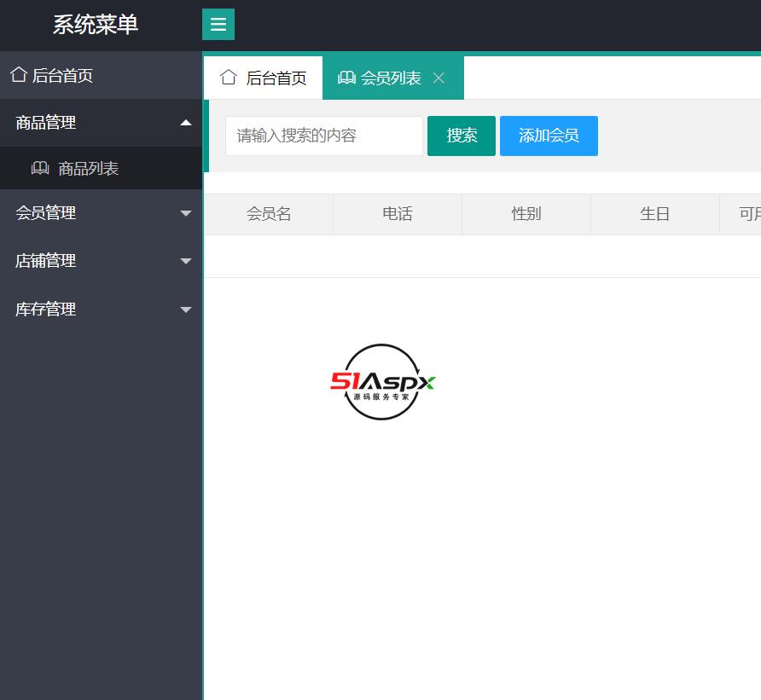Click the book icon on the 会员列表 tab
The image size is (761, 700).
point(346,77)
